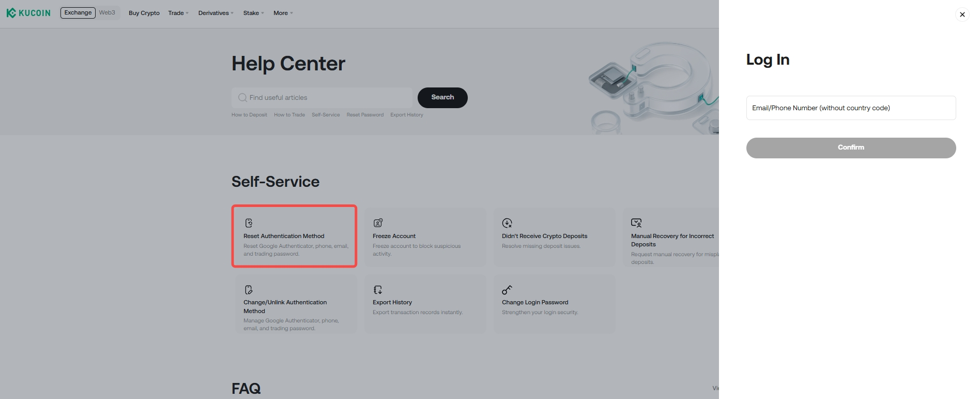Click the Reset Authentication Method icon

pos(249,223)
